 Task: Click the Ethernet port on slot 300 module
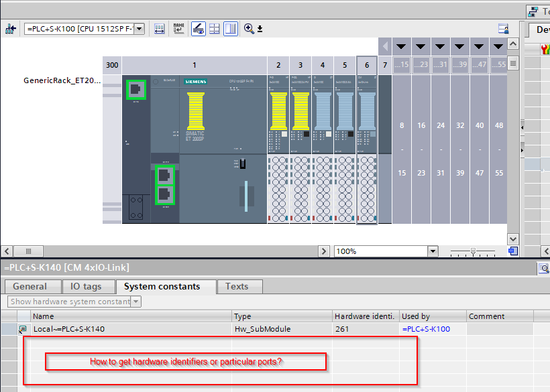pyautogui.click(x=136, y=90)
